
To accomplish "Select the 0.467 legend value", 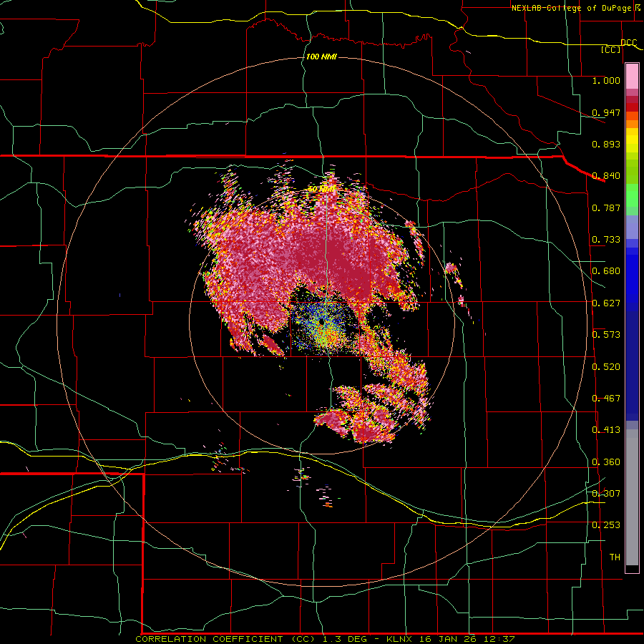I will click(606, 399).
